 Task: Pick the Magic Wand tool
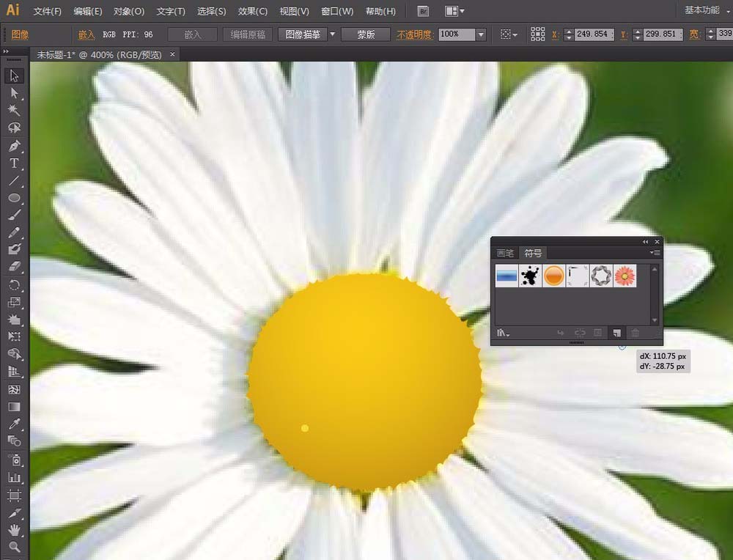coord(14,111)
